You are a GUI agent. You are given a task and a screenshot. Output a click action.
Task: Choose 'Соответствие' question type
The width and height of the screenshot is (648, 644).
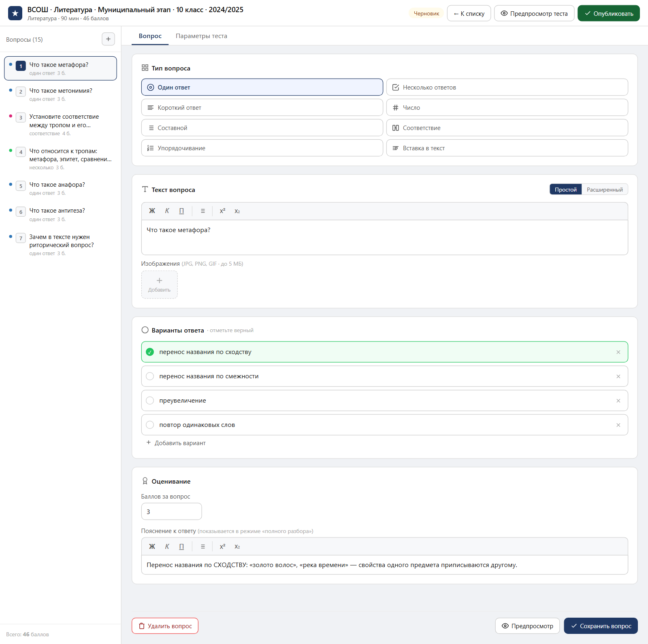507,128
